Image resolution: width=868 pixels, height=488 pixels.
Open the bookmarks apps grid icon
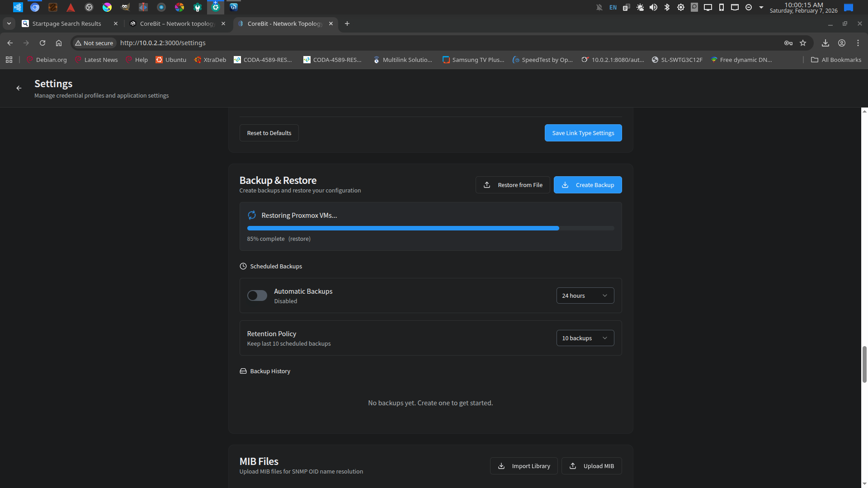9,60
